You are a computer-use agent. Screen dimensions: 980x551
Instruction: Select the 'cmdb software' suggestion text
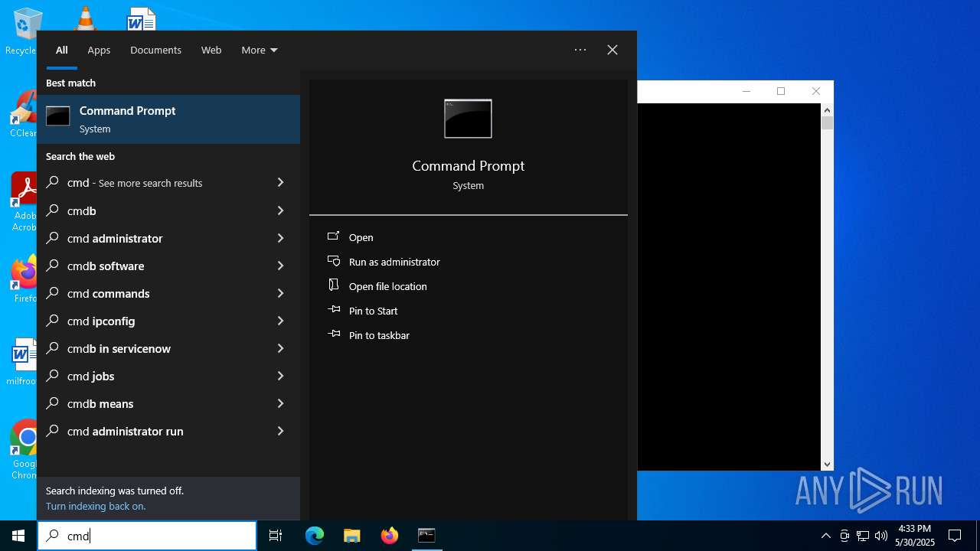coord(106,266)
